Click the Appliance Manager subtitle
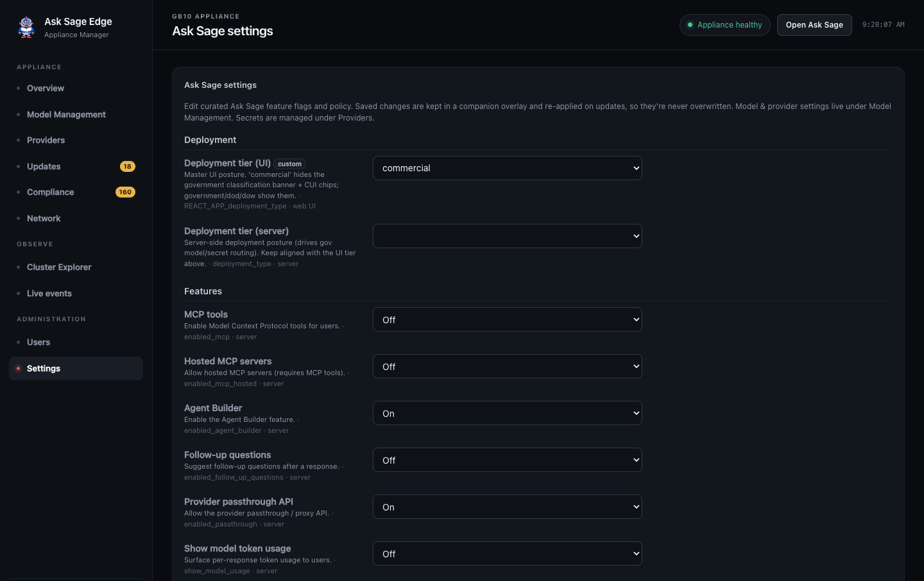 coord(76,35)
